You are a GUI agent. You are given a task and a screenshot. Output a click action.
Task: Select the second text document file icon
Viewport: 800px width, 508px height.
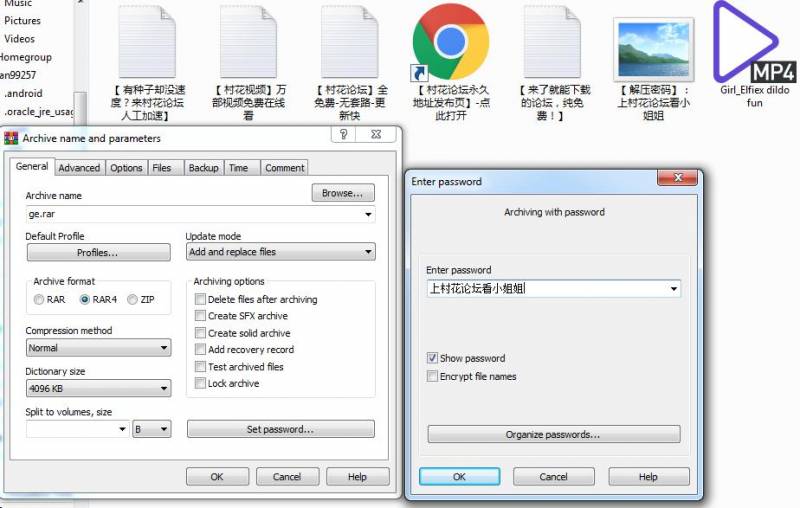click(248, 42)
